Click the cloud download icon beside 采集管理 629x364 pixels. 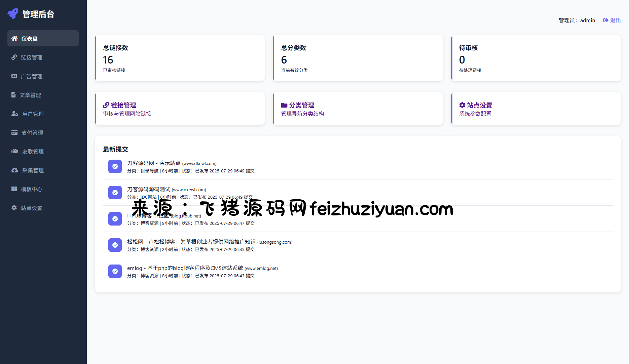coord(15,170)
